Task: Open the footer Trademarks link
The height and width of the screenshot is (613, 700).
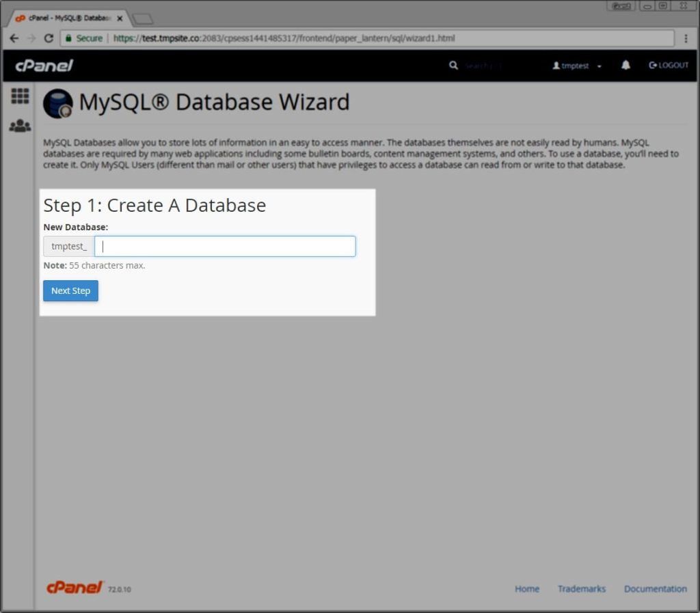Action: [582, 589]
